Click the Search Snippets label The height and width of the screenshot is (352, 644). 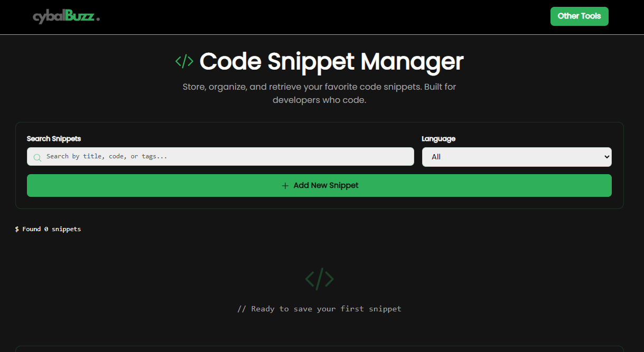pos(53,138)
